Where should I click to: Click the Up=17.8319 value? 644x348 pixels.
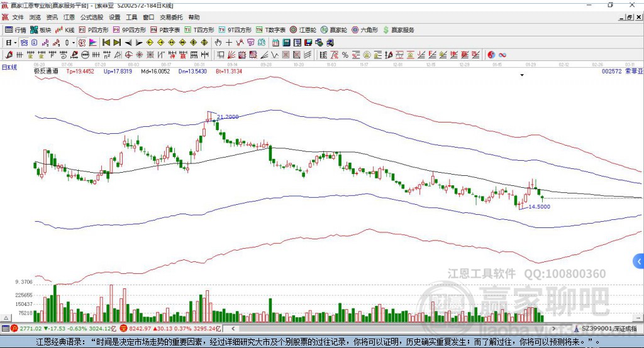point(118,72)
